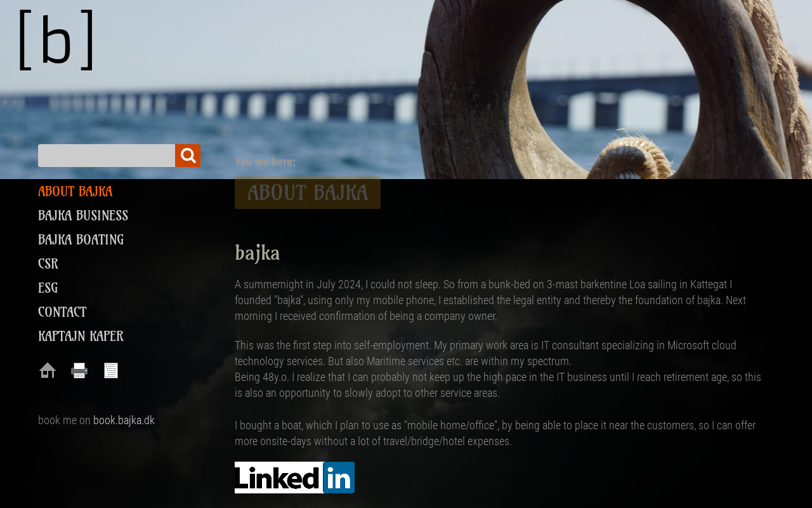The height and width of the screenshot is (508, 812).
Task: Click the orange search magnifier button
Action: pos(188,156)
